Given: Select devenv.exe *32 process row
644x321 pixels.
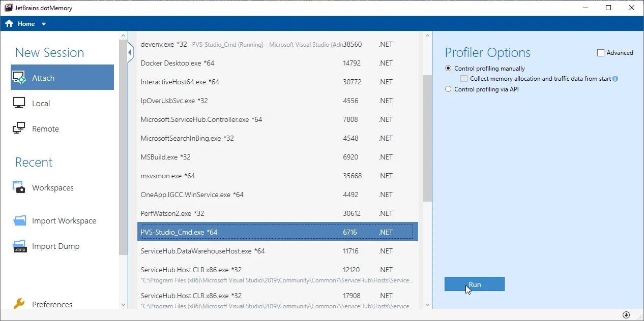Looking at the screenshot, I should point(278,44).
